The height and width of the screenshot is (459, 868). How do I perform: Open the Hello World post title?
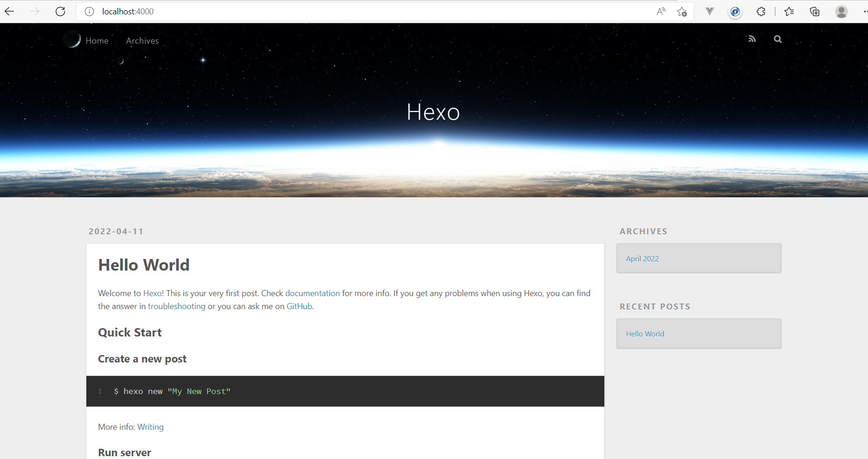(144, 265)
